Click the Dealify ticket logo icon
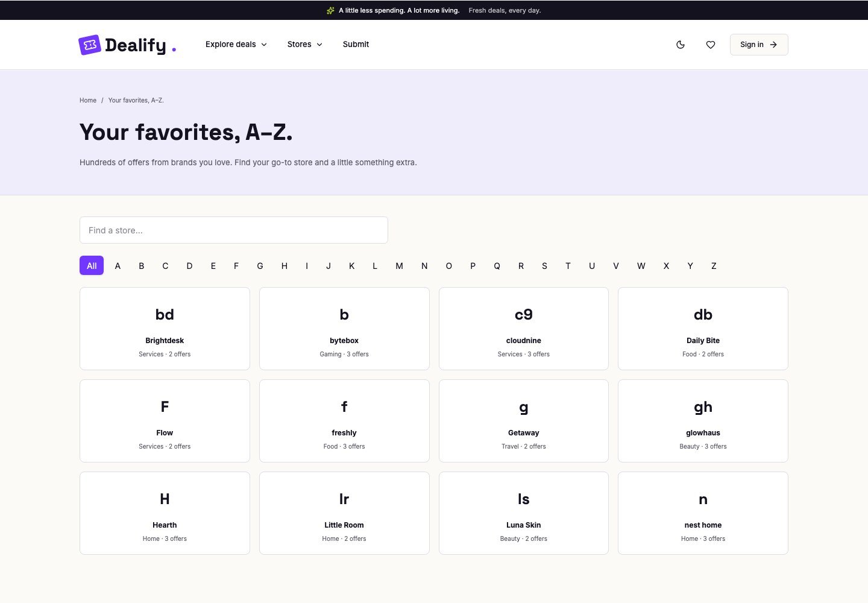This screenshot has width=868, height=603. pyautogui.click(x=90, y=45)
